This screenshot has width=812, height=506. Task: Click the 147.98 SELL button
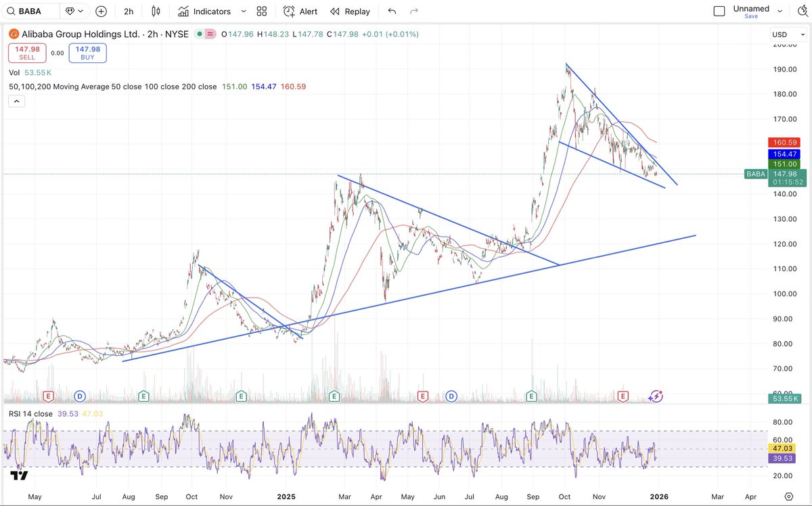[x=27, y=53]
